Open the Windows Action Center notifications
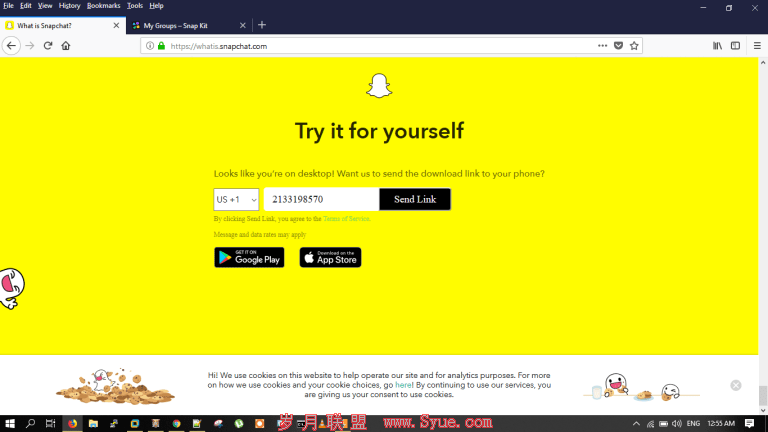The width and height of the screenshot is (768, 432). point(749,424)
